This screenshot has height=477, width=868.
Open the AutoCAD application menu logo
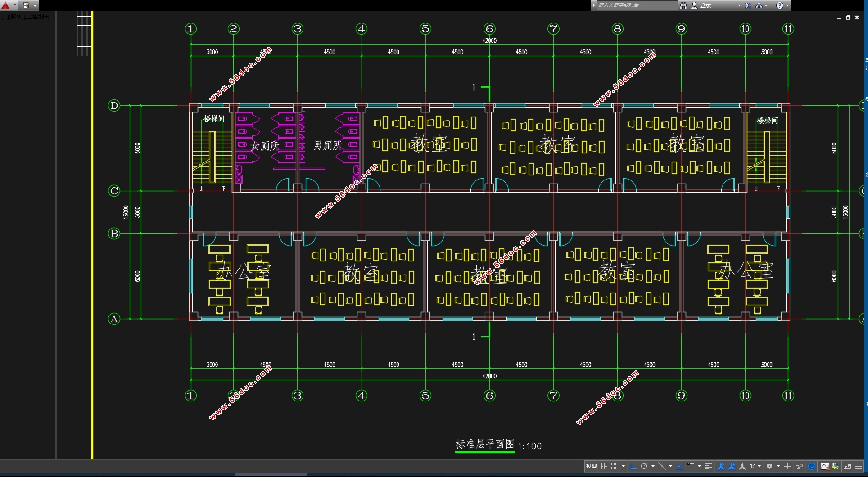tap(5, 5)
